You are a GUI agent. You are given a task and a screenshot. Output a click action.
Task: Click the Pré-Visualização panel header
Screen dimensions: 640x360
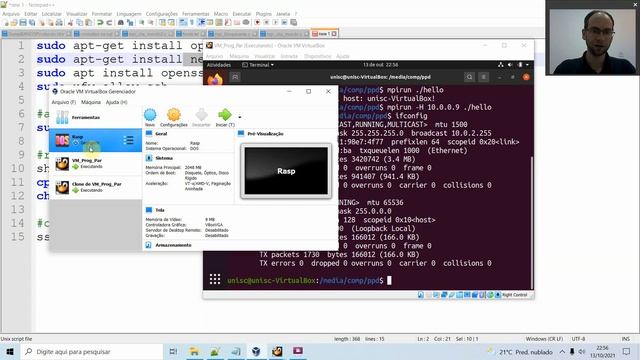tap(265, 134)
